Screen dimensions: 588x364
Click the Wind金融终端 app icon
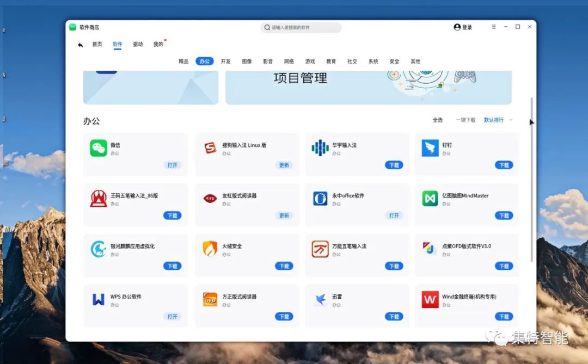point(430,299)
